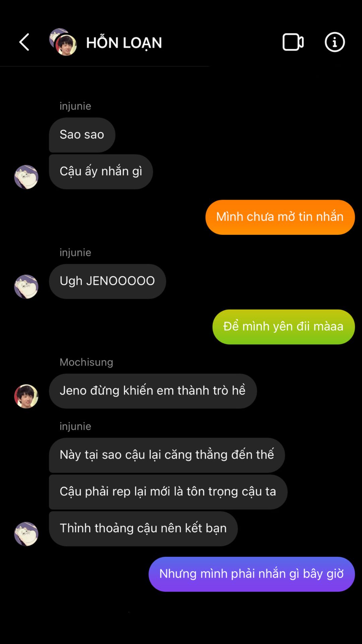The height and width of the screenshot is (644, 362).
Task: Tap the HỖN LOẠN group name
Action: point(124,43)
